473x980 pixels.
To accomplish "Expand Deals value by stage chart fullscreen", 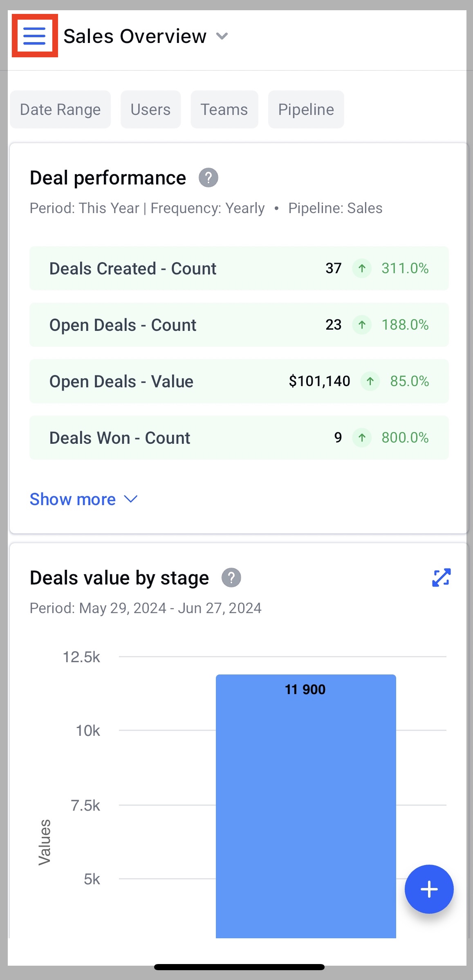I will tap(441, 578).
